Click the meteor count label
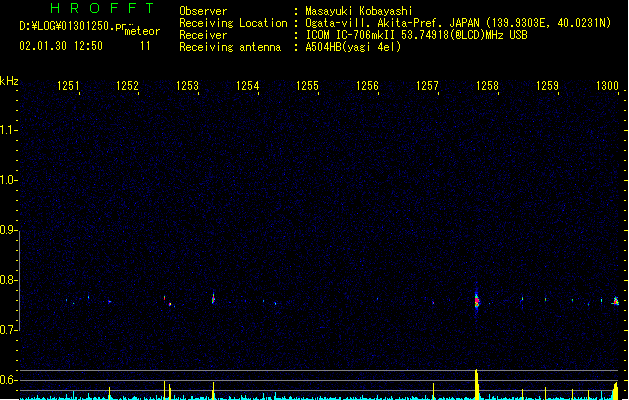 [142, 31]
